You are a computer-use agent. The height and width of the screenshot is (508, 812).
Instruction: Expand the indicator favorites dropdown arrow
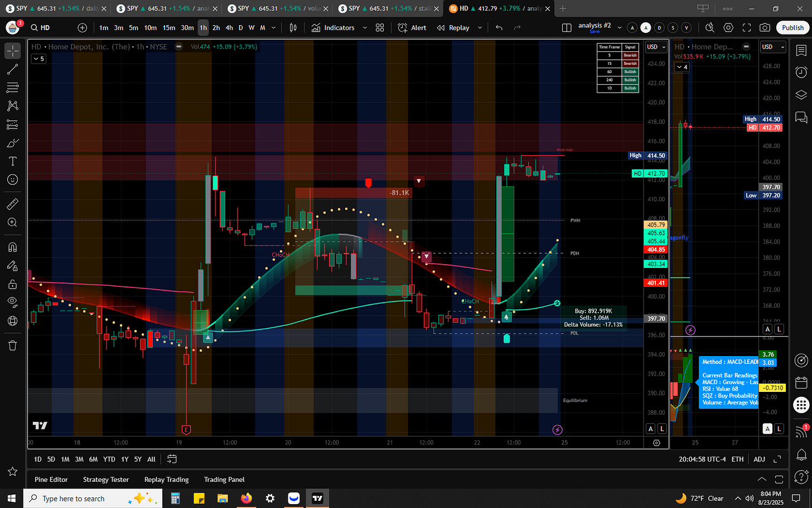[365, 27]
